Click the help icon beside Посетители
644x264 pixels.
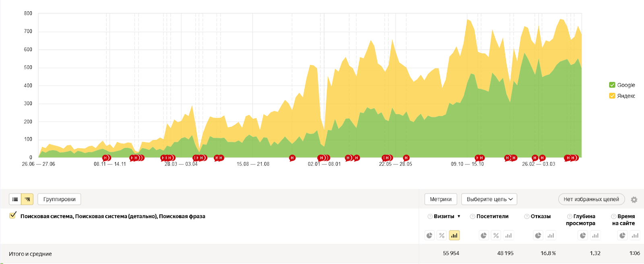(x=473, y=216)
